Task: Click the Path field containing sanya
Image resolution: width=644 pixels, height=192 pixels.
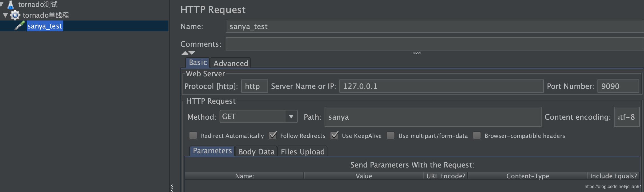Action: coord(432,117)
